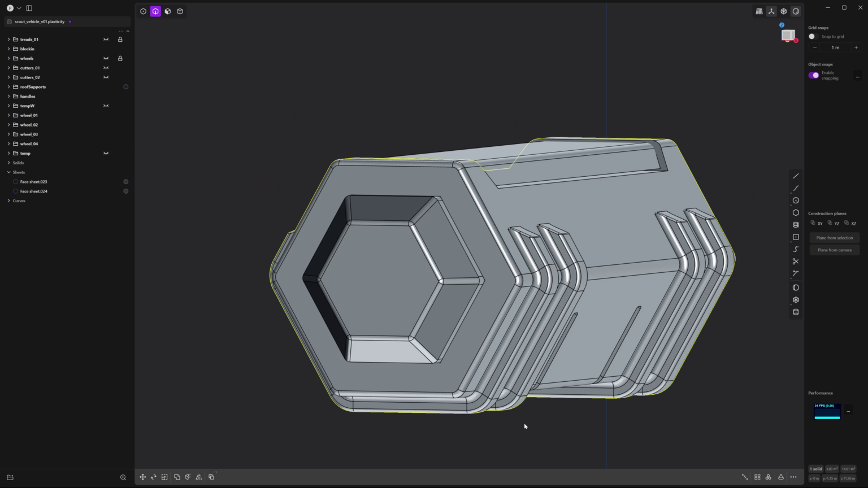Increase grid size with plus button
Viewport: 868px width, 488px height.
tap(856, 47)
